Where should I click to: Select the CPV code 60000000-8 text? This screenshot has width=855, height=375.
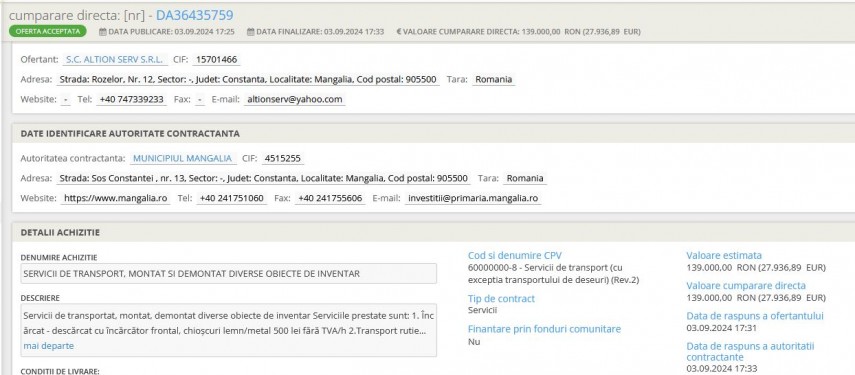(x=553, y=274)
